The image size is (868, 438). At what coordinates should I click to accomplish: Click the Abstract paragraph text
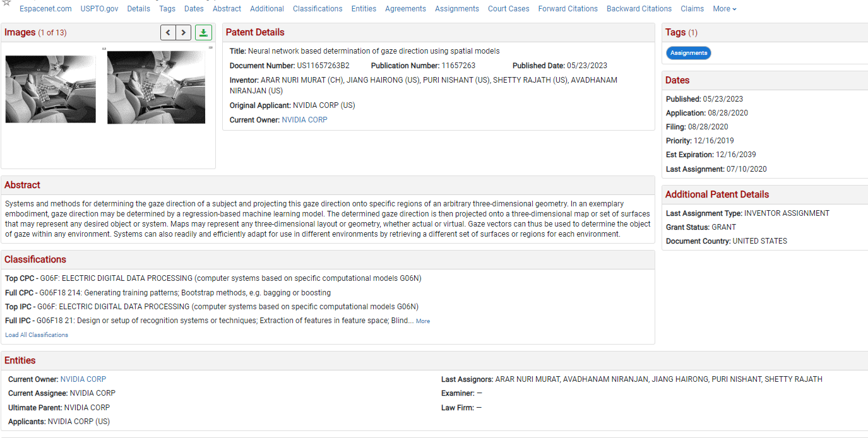pos(328,219)
